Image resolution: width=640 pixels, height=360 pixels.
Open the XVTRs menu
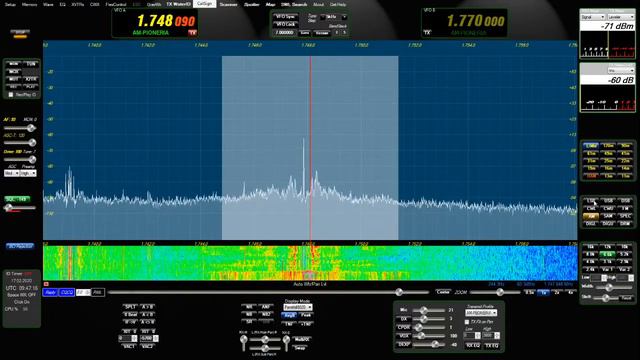[78, 4]
